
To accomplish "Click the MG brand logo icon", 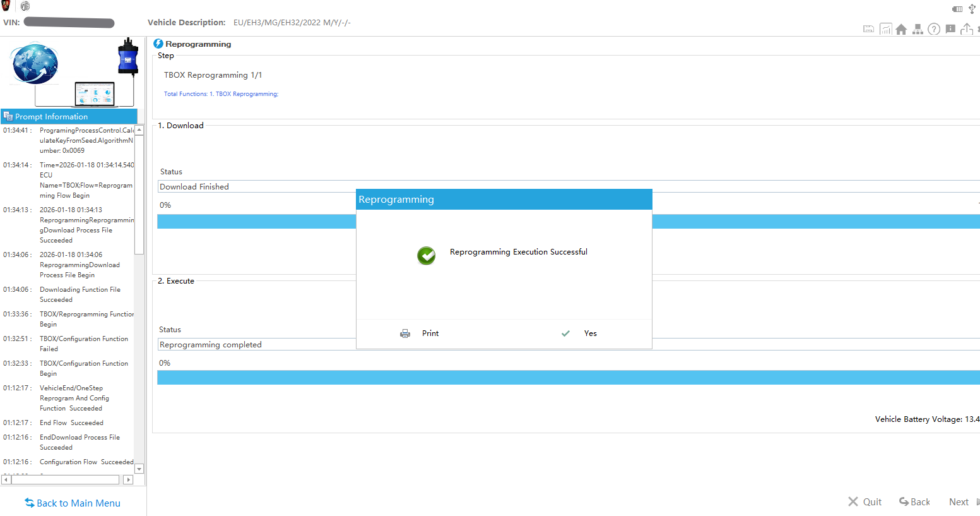I will (25, 6).
